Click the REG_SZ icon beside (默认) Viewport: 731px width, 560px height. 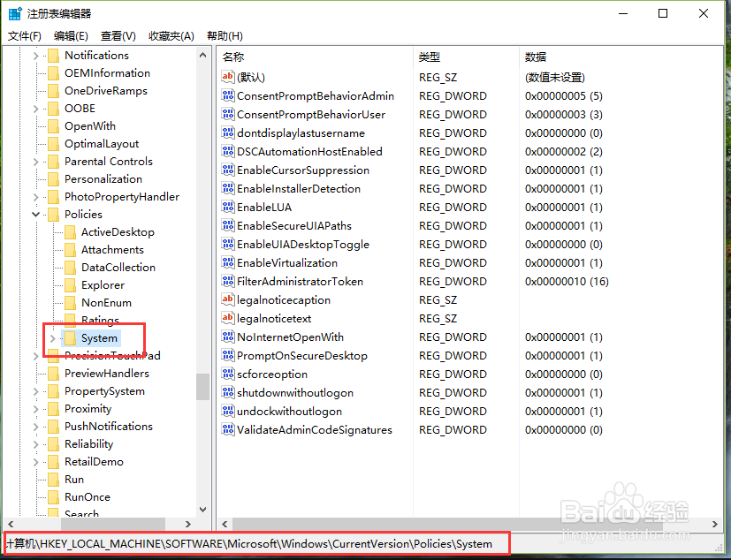[228, 77]
